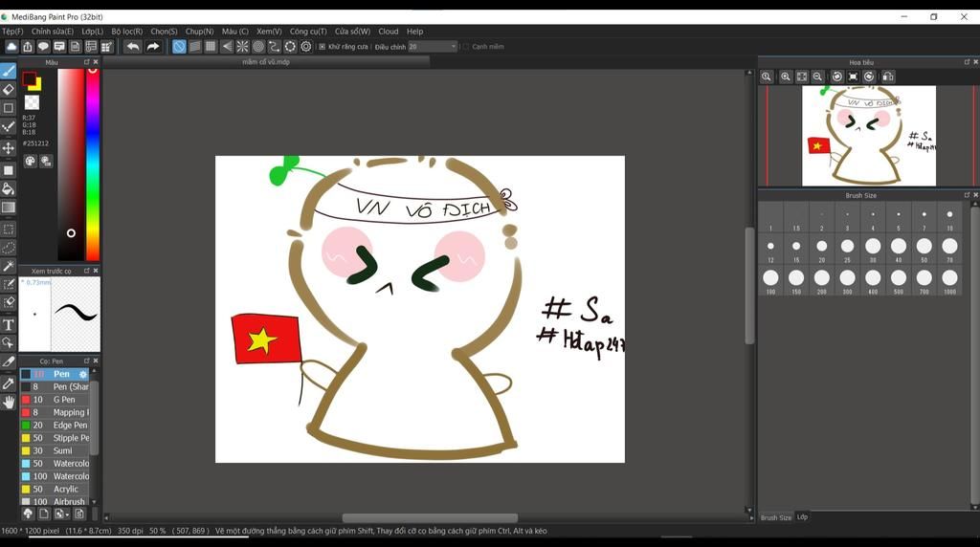Select the Edge Pen brush

coord(55,426)
